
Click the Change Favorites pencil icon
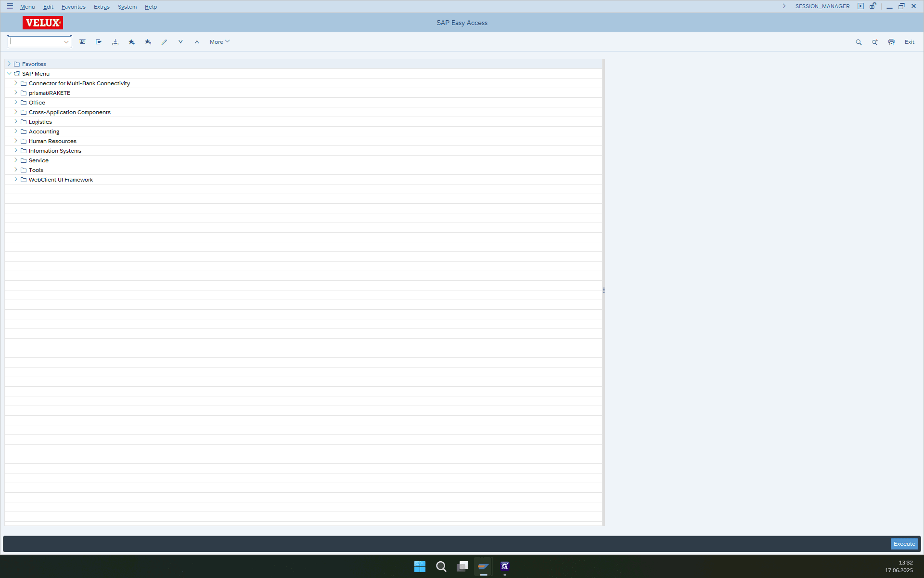pyautogui.click(x=164, y=42)
